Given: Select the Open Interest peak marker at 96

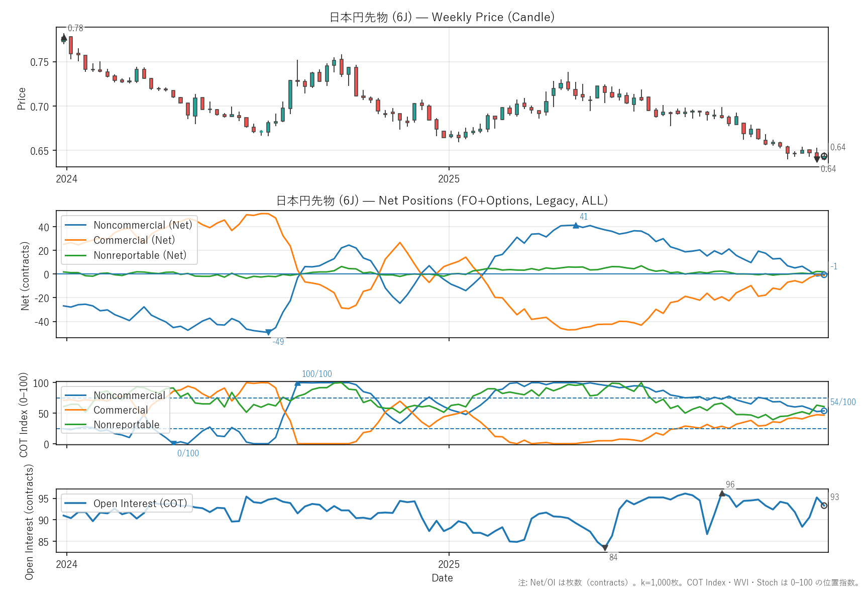Looking at the screenshot, I should [x=722, y=493].
